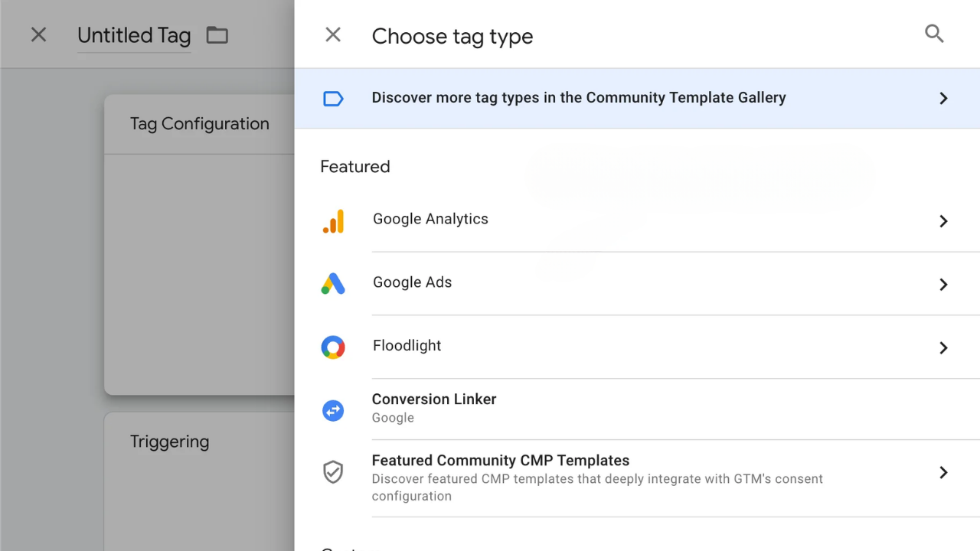Image resolution: width=980 pixels, height=551 pixels.
Task: Expand the Floodlight chevron arrow
Action: click(x=943, y=348)
